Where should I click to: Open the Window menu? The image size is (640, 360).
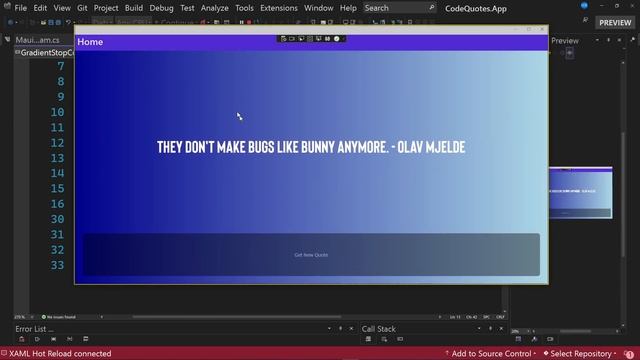tap(318, 8)
